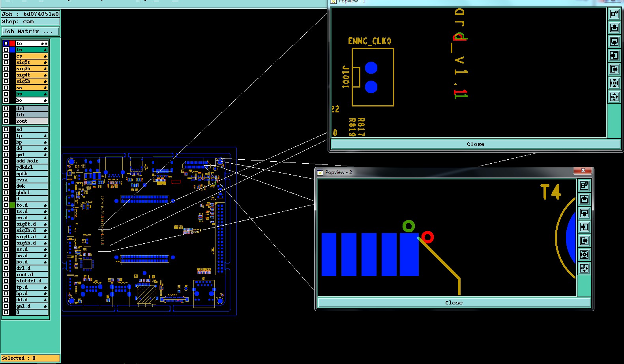Click pan left icon in Popview 2
Image resolution: width=624 pixels, height=364 pixels.
click(x=584, y=227)
